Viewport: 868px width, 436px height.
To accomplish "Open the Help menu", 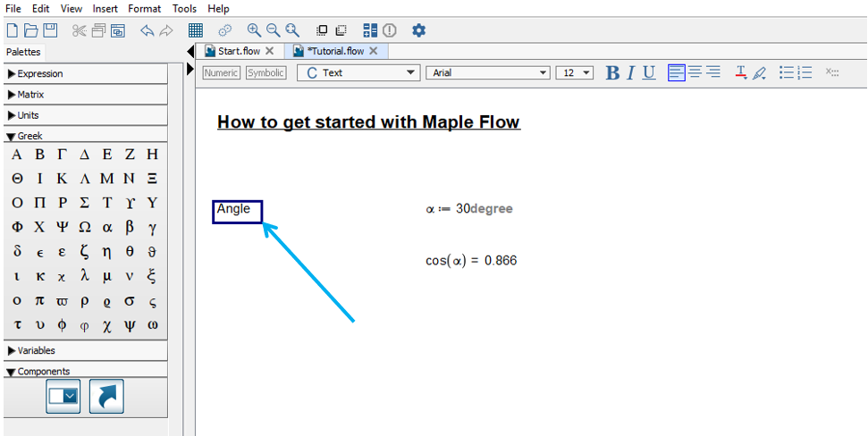I will tap(218, 9).
